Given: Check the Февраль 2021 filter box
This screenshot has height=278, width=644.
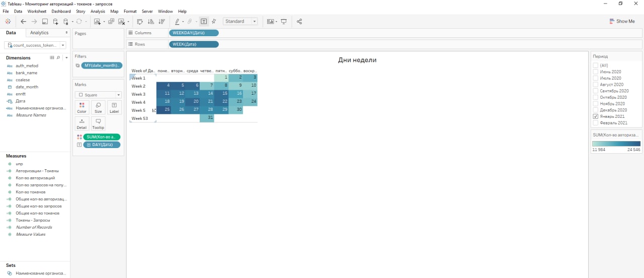Looking at the screenshot, I should (596, 122).
